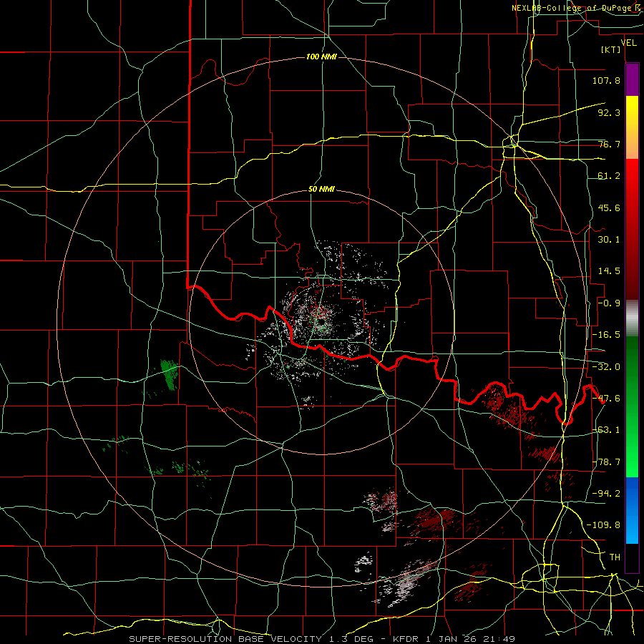Click the -63.1 velocity scale value
This screenshot has height=644, width=644.
point(606,430)
